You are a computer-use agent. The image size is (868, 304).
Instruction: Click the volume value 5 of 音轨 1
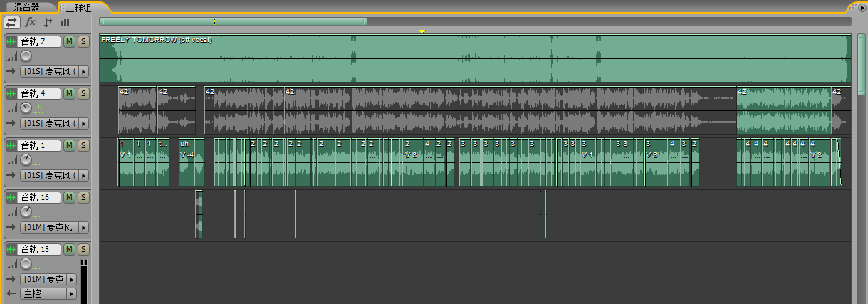point(37,159)
